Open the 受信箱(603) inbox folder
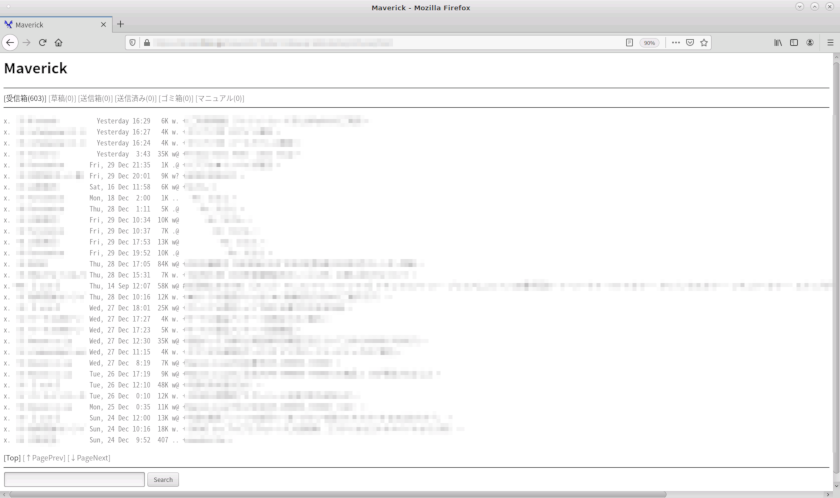The height and width of the screenshot is (498, 840). click(25, 99)
